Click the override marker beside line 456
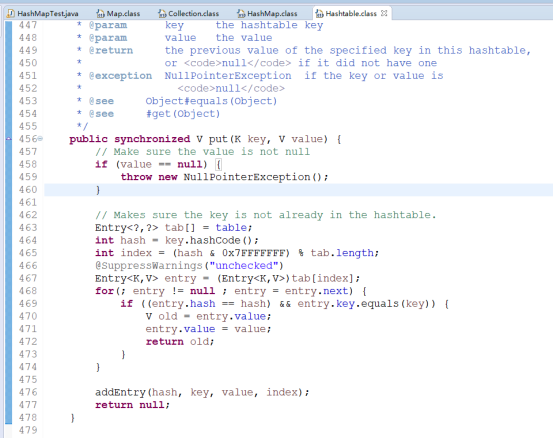Viewport: 553px width, 439px height. pos(8,139)
